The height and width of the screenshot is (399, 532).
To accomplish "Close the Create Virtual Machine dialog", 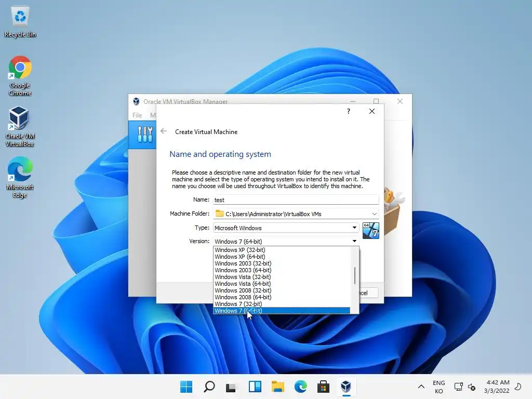I will 372,111.
